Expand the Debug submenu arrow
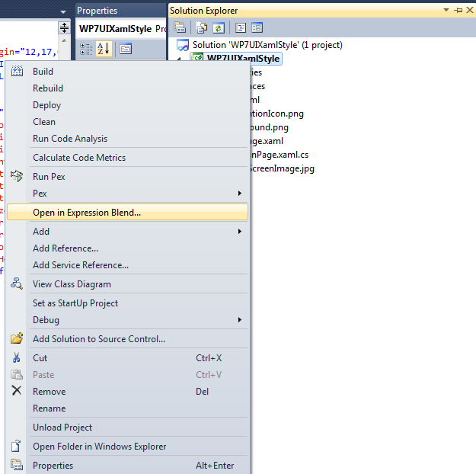This screenshot has width=476, height=474. (240, 319)
